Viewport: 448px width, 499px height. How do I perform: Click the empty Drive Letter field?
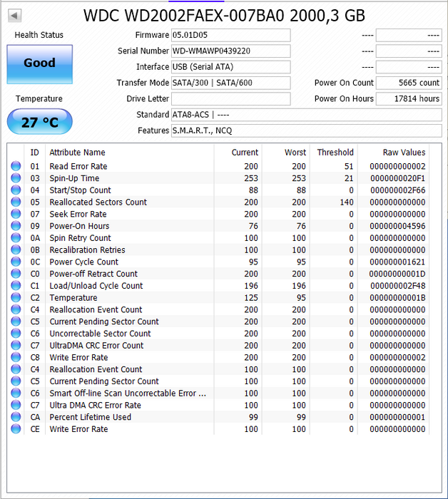point(230,99)
